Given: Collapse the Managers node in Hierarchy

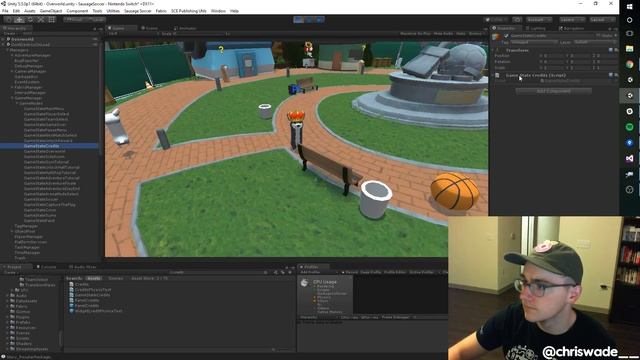Looking at the screenshot, I should tap(7, 50).
